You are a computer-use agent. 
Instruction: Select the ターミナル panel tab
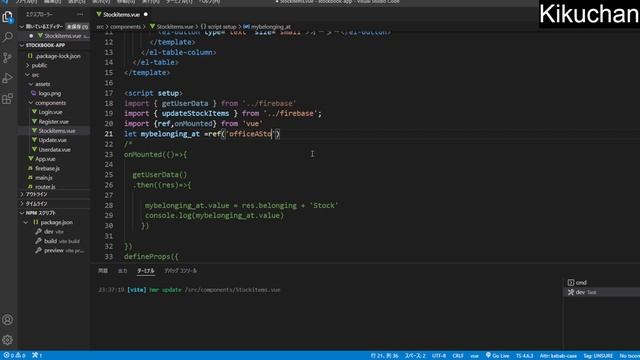(146, 271)
